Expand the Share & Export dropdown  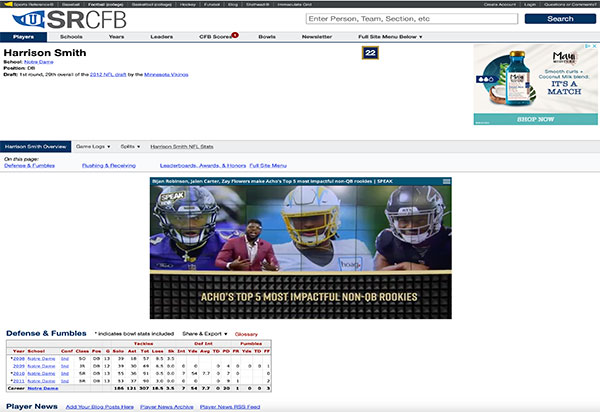pyautogui.click(x=205, y=334)
